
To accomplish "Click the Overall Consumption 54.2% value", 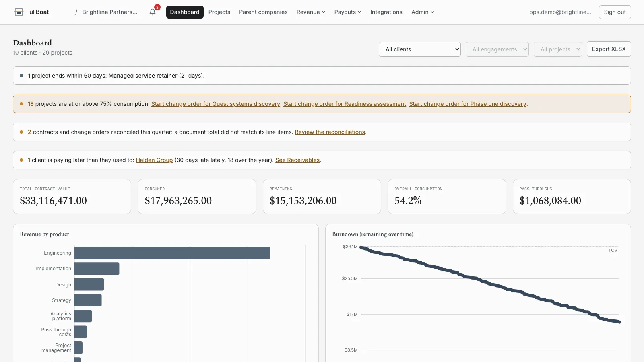I will [408, 201].
